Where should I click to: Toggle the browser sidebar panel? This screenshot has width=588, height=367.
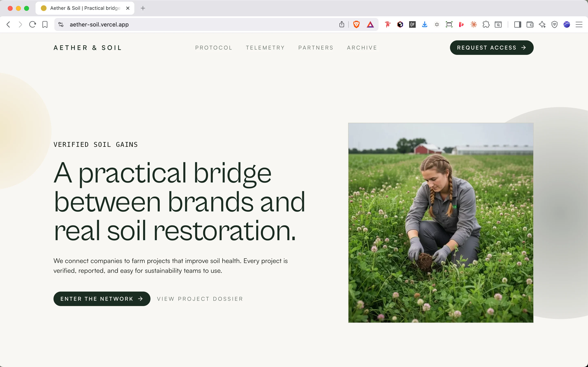tap(518, 24)
